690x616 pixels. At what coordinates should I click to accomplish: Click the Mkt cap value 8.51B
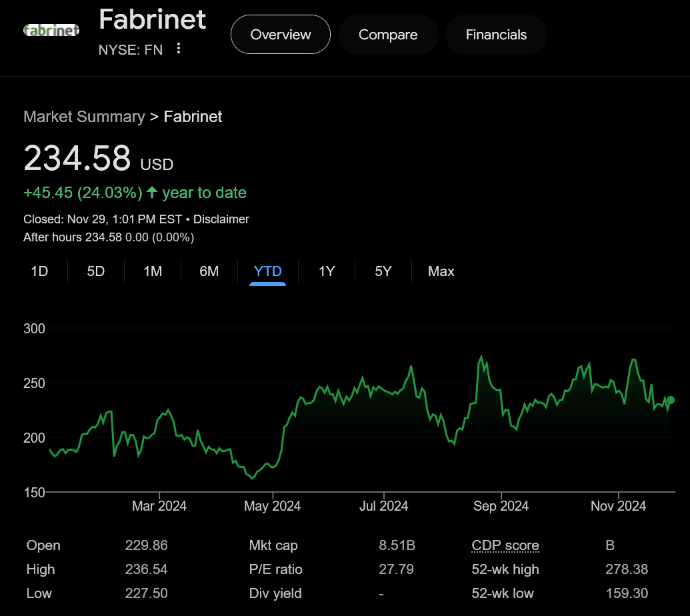(x=397, y=545)
